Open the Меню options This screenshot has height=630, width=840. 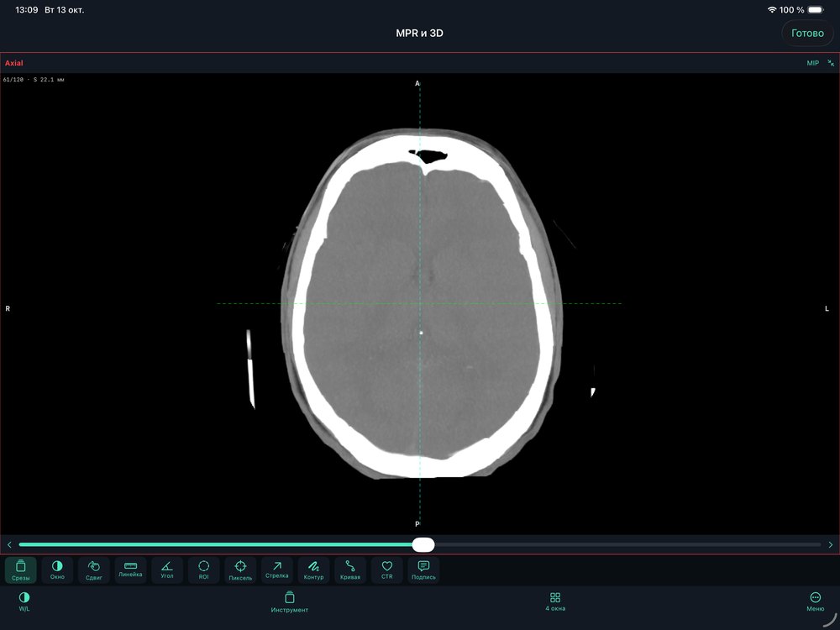click(x=816, y=601)
